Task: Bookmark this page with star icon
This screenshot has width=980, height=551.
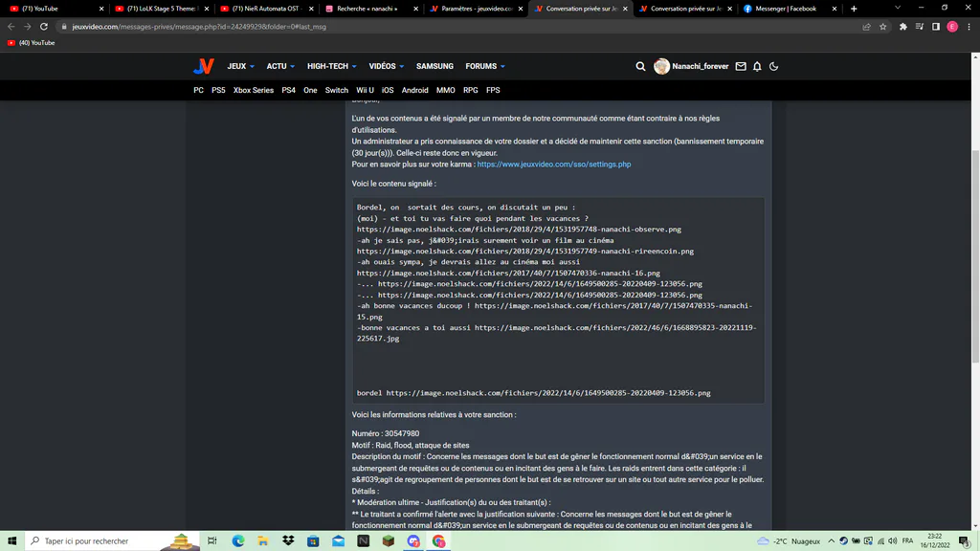Action: (x=882, y=27)
